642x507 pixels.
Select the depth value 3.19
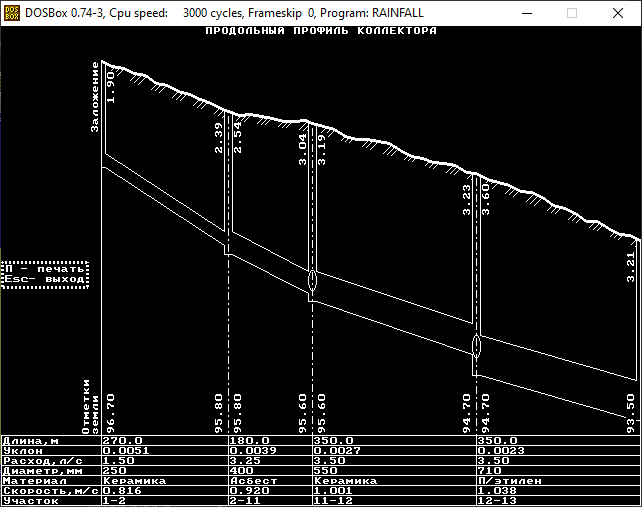point(322,149)
